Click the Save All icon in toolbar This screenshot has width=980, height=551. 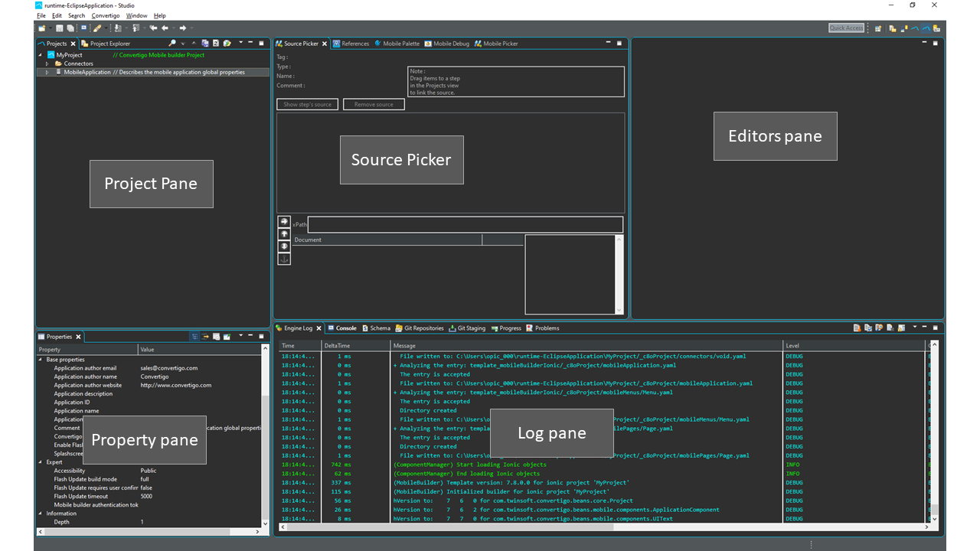tap(70, 28)
